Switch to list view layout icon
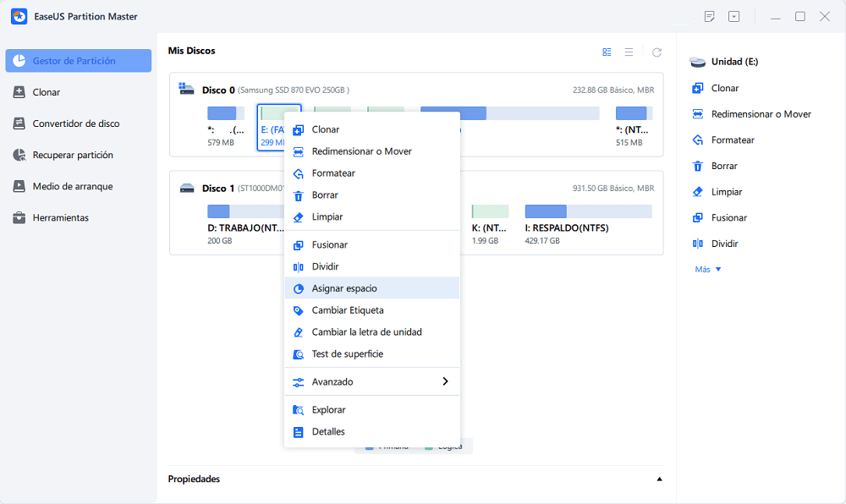Screen dimensions: 846x504 [x=629, y=52]
